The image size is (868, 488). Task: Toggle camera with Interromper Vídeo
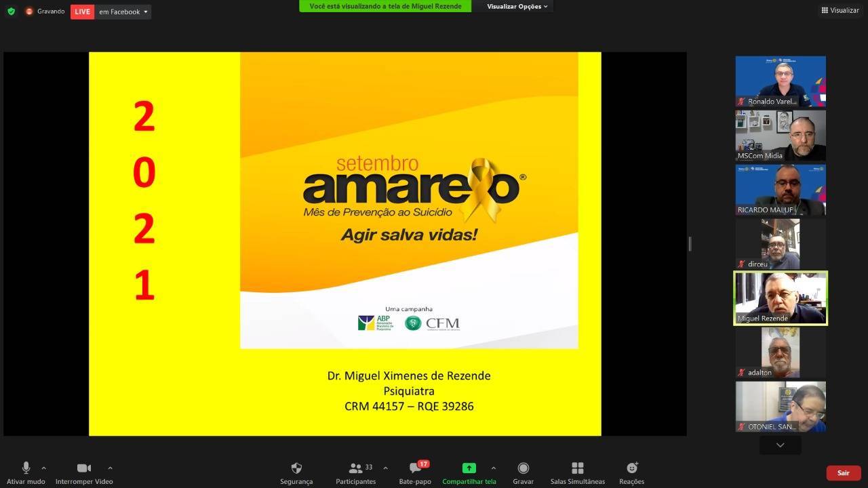tap(84, 468)
